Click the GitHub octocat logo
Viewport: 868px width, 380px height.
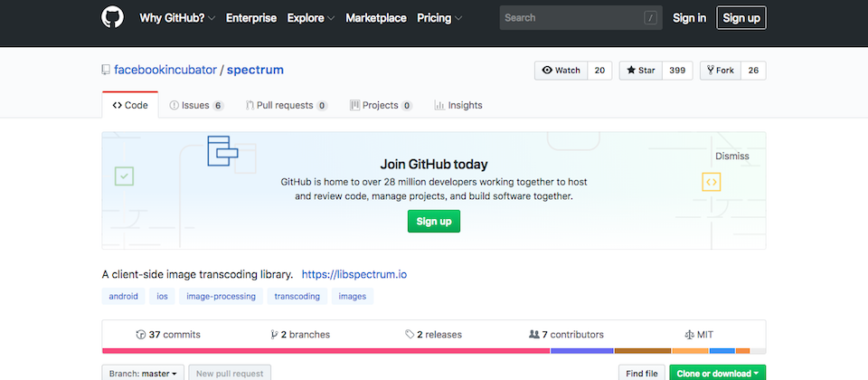pyautogui.click(x=112, y=18)
